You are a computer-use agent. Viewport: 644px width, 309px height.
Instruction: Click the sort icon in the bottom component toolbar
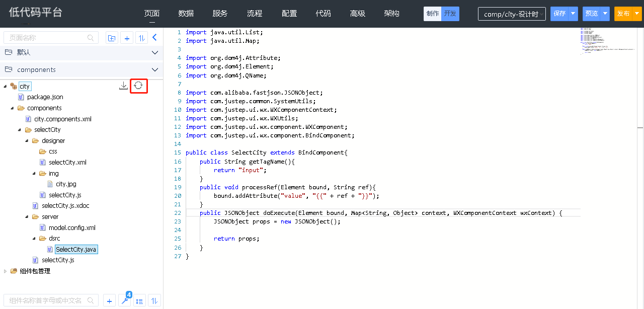154,301
